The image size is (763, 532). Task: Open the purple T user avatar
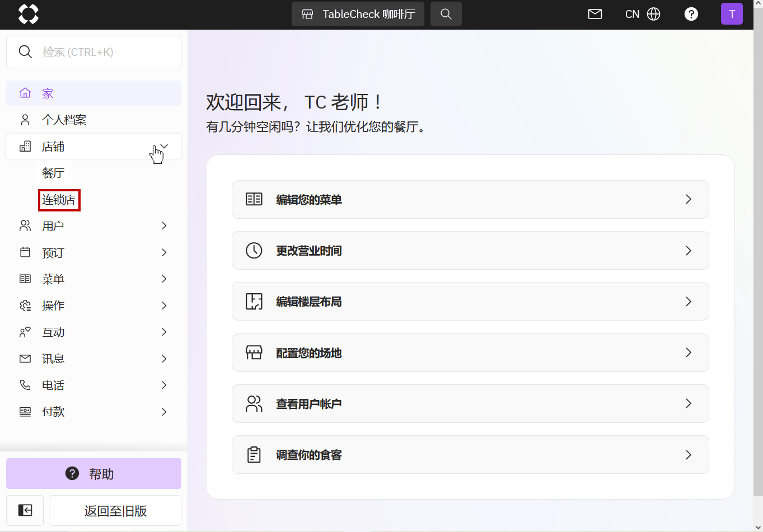[x=732, y=14]
